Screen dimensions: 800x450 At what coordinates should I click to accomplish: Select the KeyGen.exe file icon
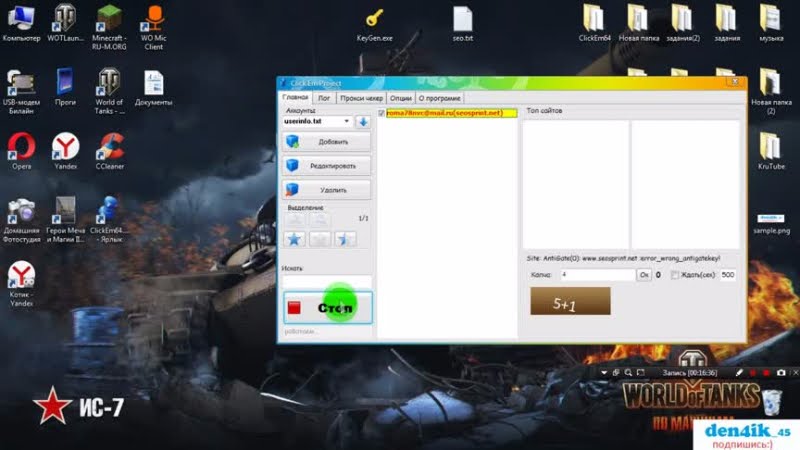374,24
